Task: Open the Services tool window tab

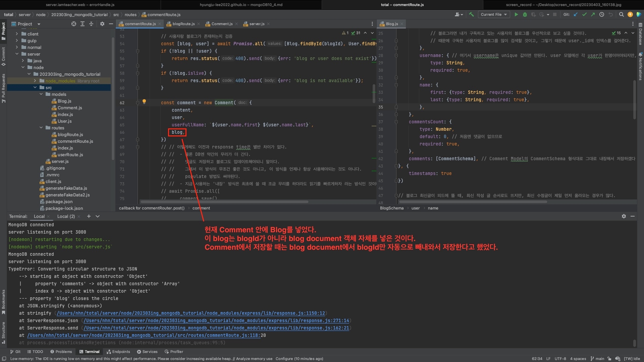Action: coord(147,352)
